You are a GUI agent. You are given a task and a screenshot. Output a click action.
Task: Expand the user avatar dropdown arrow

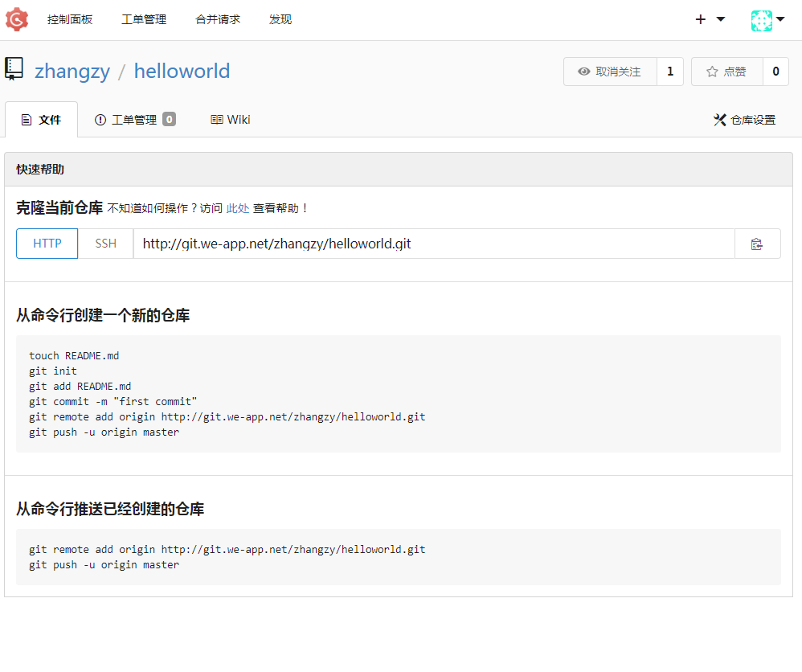pyautogui.click(x=780, y=19)
